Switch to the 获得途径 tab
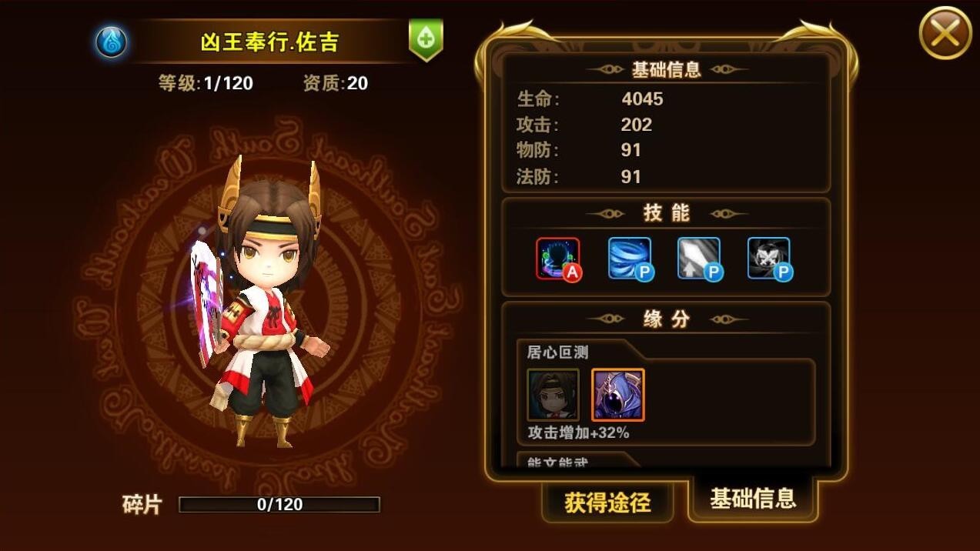 point(607,503)
